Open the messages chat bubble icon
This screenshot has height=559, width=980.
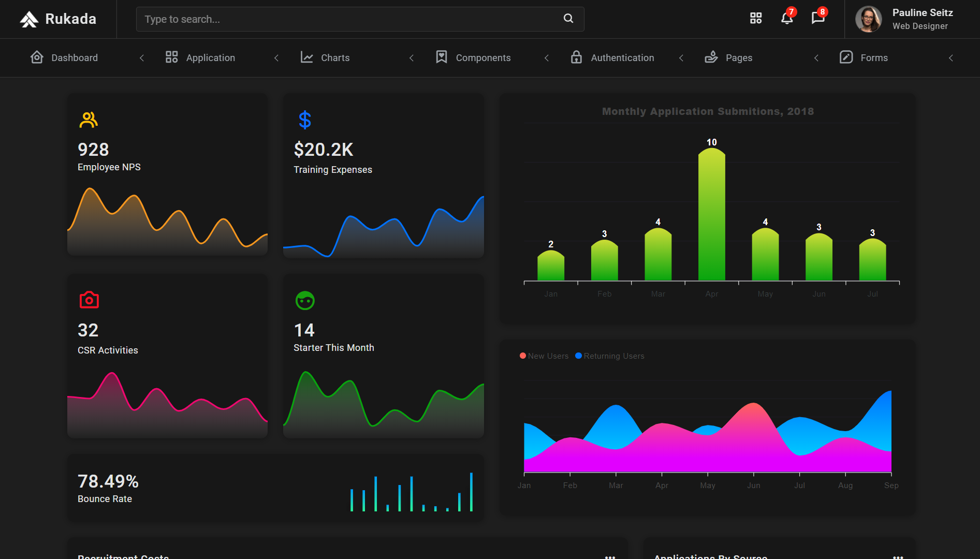[x=817, y=19]
